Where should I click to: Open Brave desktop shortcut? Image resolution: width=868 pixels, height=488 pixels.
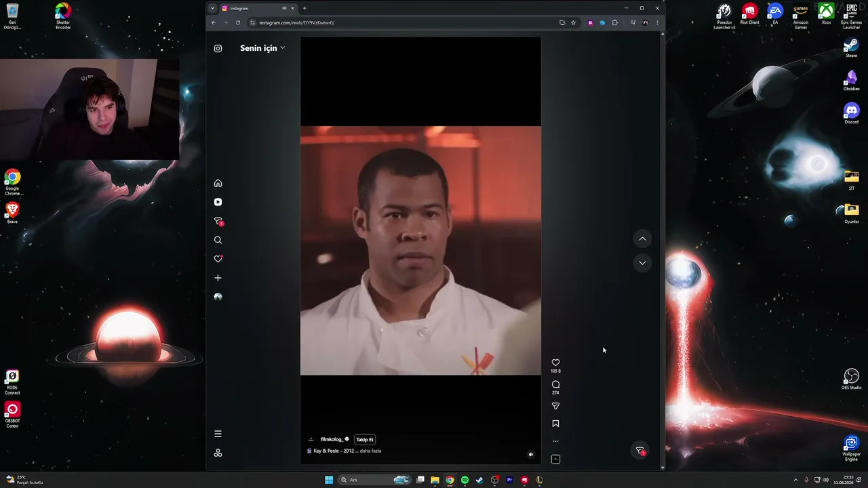[12, 213]
